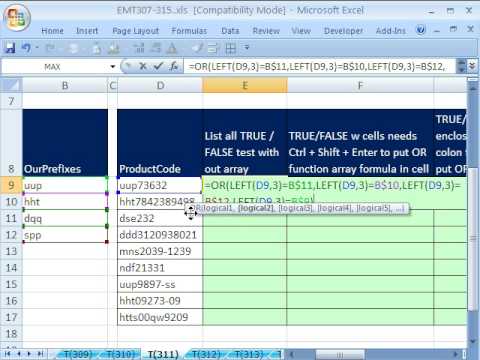The image size is (480, 360).
Task: Click cell containing prefix dqq
Action: pos(65,218)
